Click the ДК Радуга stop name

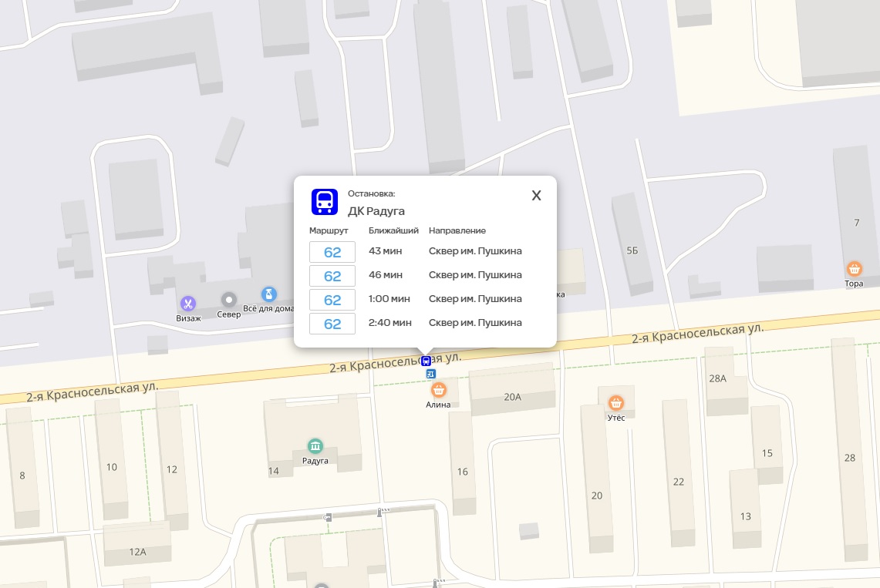pos(376,211)
